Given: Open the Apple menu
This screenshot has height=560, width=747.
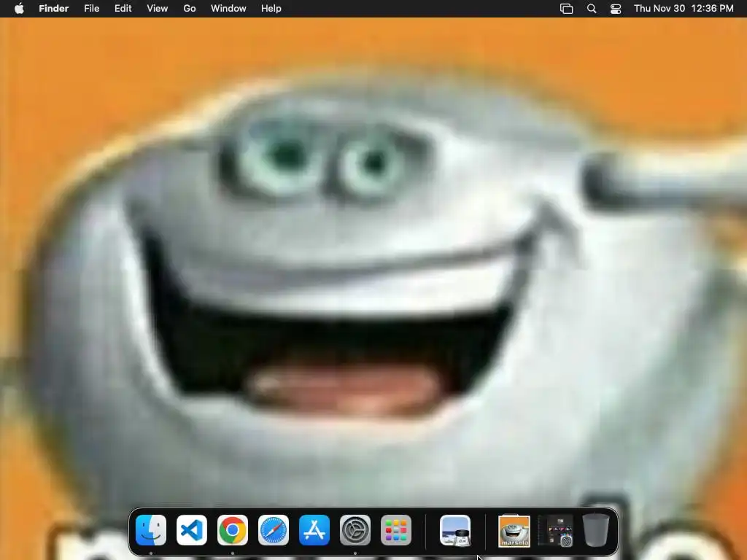Looking at the screenshot, I should 19,9.
